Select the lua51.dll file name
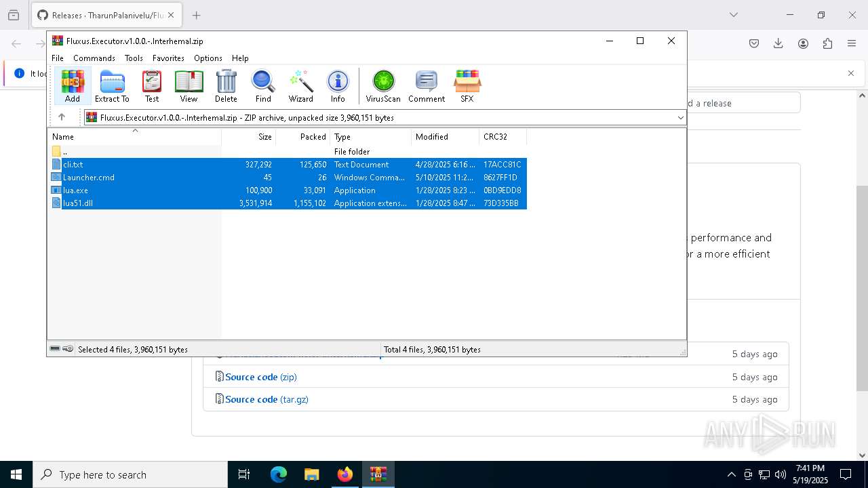Screen dimensions: 868x488 tap(78, 203)
